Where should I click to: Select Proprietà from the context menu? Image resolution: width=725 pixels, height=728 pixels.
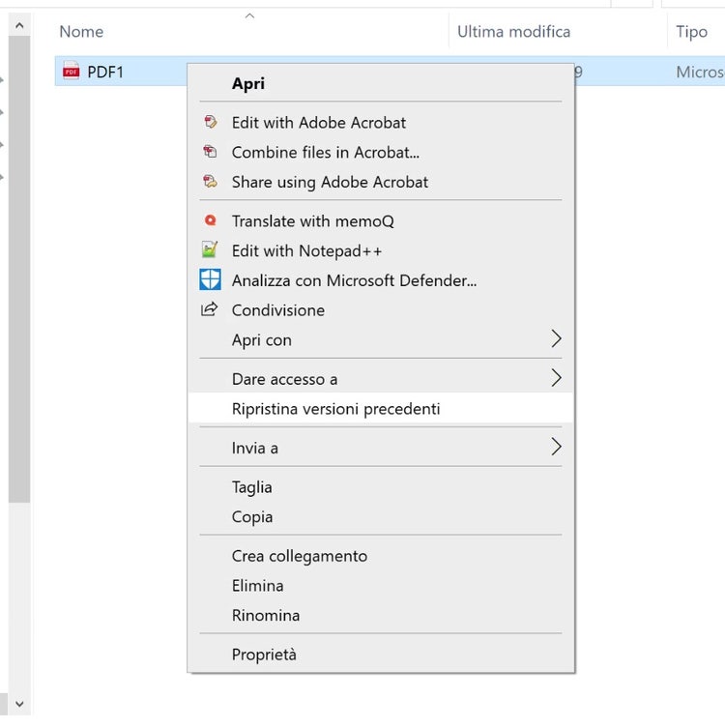click(x=264, y=655)
